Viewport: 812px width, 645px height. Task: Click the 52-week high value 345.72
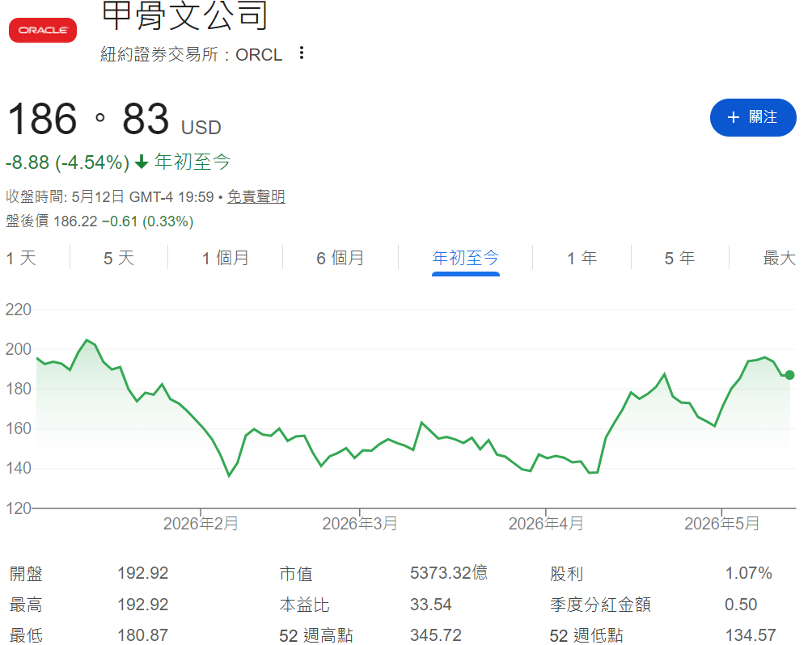[x=436, y=635]
